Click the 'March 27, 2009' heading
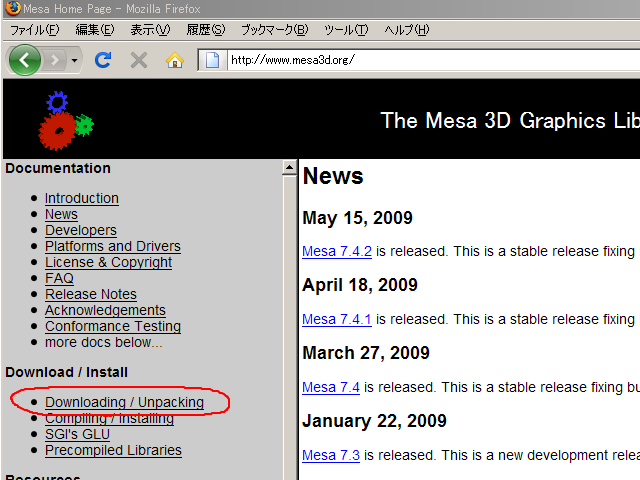This screenshot has width=640, height=480. 366,353
